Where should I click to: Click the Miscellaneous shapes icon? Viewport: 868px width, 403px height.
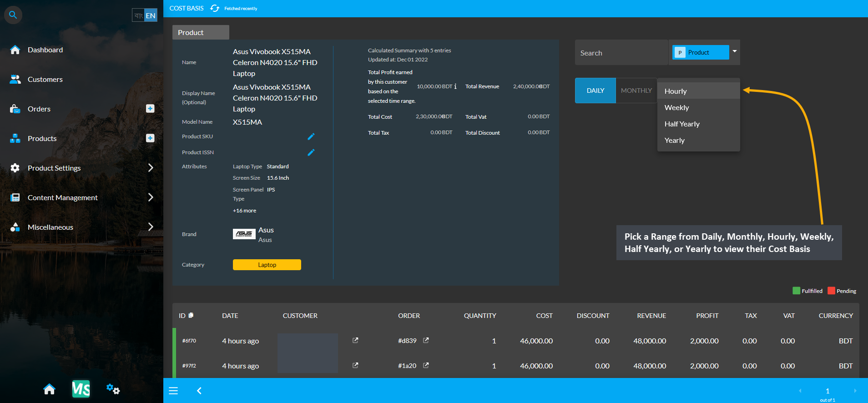tap(15, 227)
